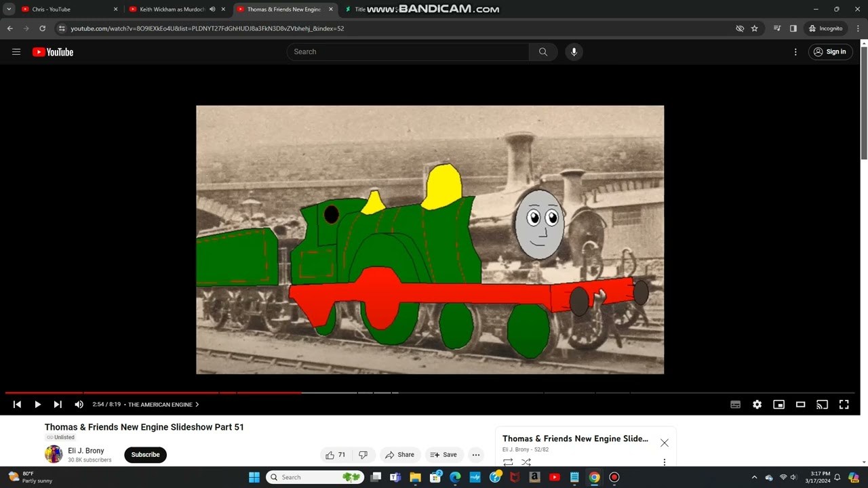
Task: Click the search magnifier button
Action: click(x=543, y=52)
